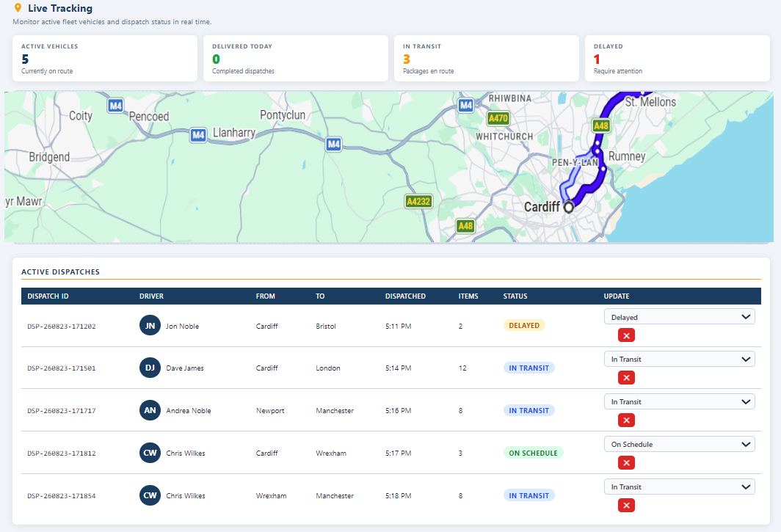Remove dispatch DSP-260823-171812 with red X

626,463
